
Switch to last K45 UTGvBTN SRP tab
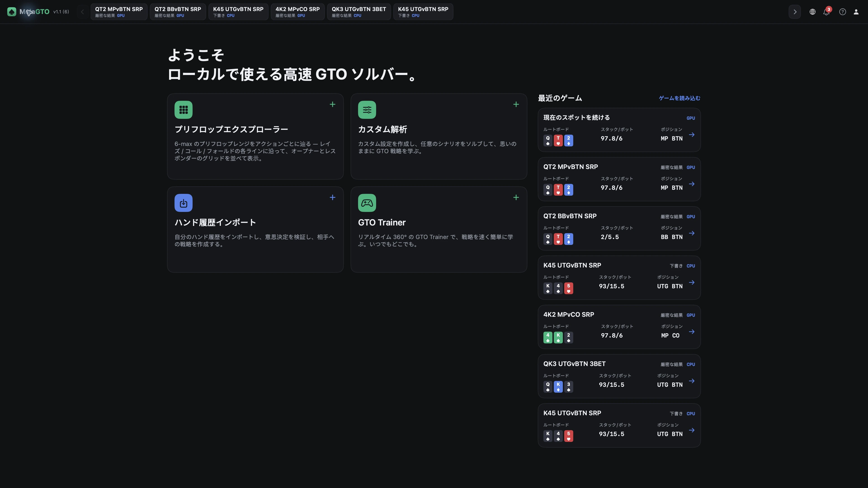(x=423, y=12)
